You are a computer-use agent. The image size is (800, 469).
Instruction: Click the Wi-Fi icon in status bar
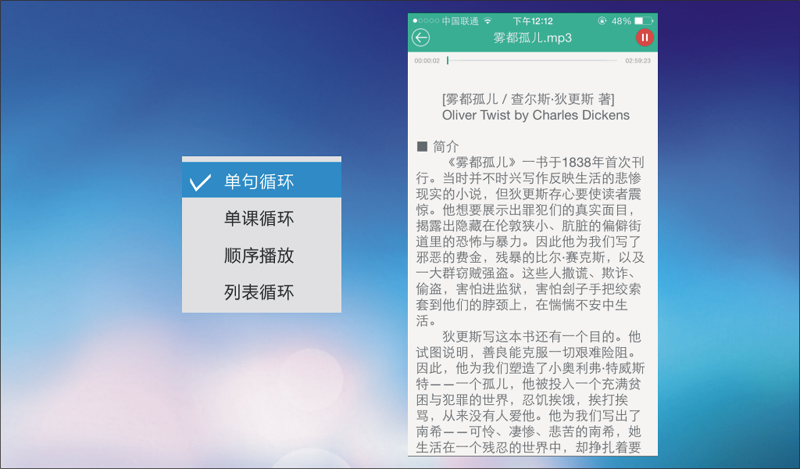click(x=488, y=21)
